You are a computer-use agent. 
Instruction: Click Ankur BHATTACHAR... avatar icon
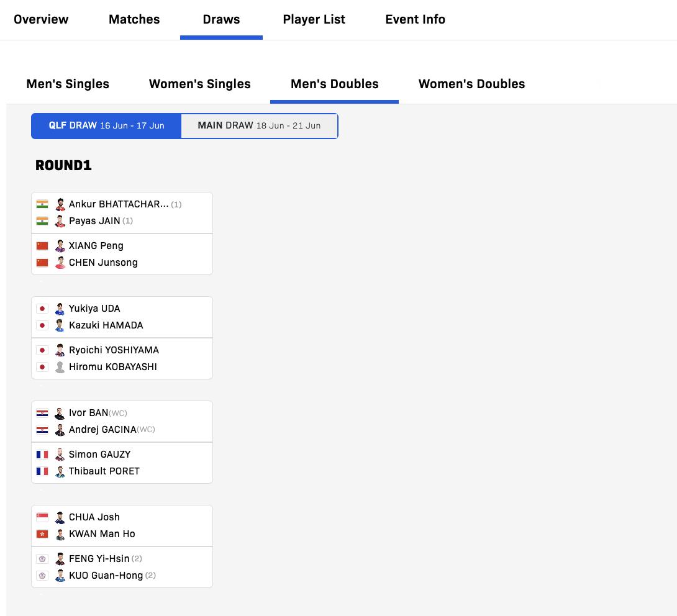coord(60,205)
